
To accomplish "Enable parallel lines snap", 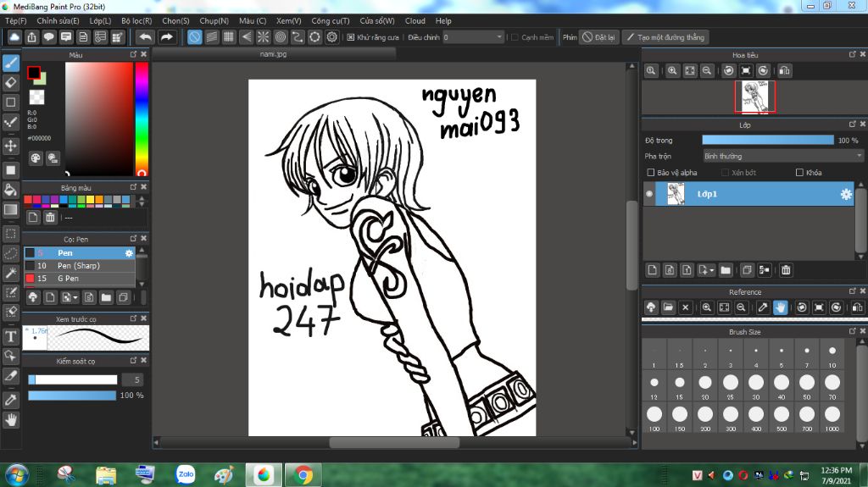I will pyautogui.click(x=212, y=37).
